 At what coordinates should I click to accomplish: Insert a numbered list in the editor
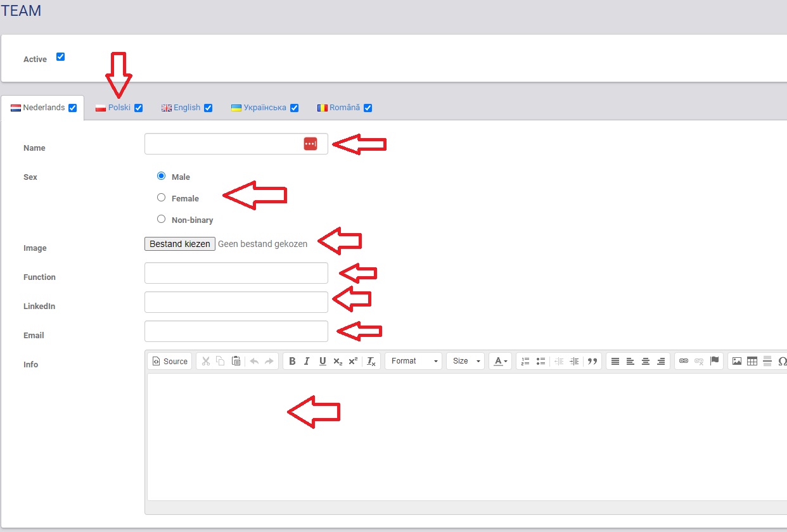[525, 361]
